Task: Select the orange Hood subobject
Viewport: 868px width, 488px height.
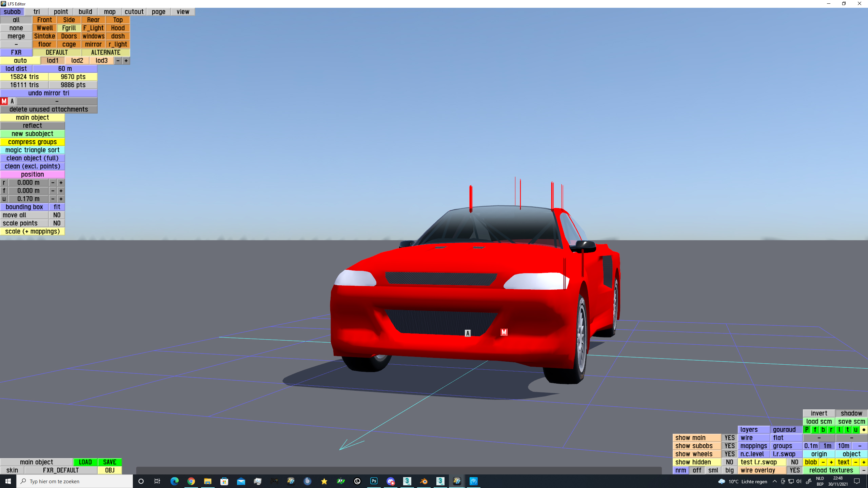Action: pos(118,28)
